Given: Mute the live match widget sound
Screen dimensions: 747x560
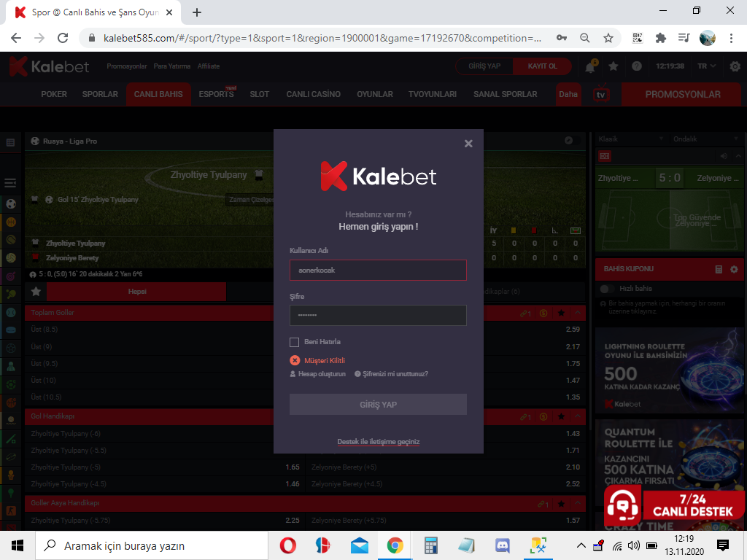Looking at the screenshot, I should click(x=724, y=156).
